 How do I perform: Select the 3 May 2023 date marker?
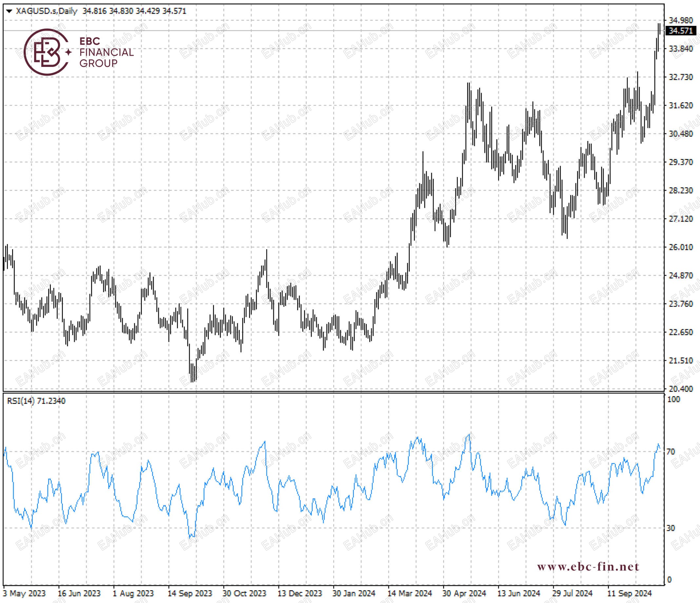coord(24,593)
